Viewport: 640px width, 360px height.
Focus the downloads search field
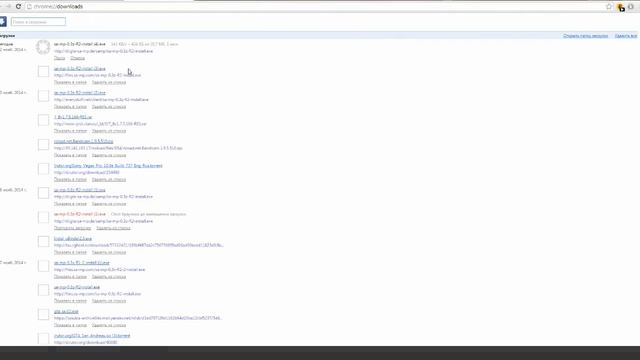[38, 22]
